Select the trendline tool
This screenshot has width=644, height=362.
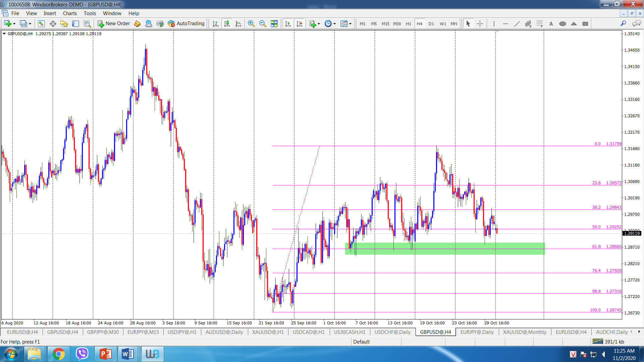pos(517,23)
